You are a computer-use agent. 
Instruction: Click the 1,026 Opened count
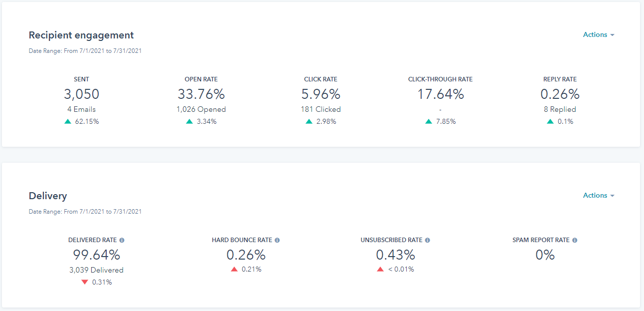[201, 109]
